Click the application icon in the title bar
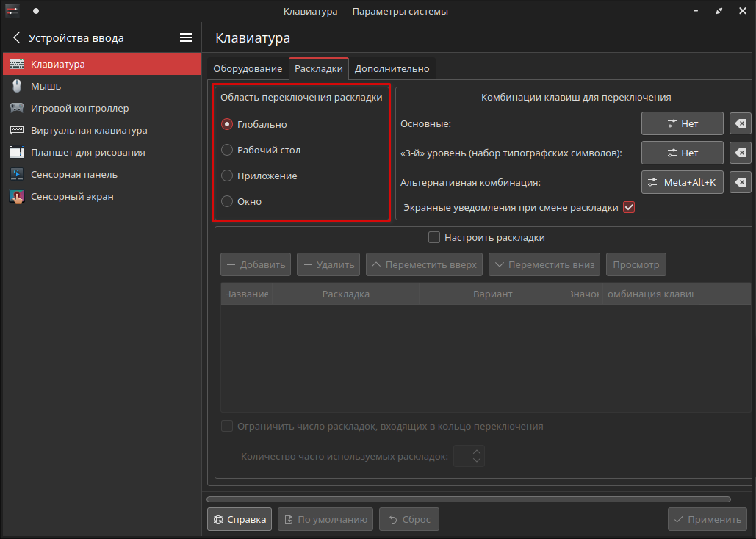Screen dimensions: 756x539 (x=12, y=10)
